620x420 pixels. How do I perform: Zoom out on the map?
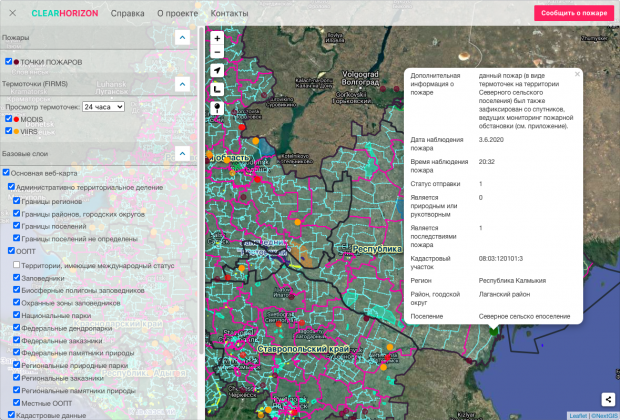217,52
